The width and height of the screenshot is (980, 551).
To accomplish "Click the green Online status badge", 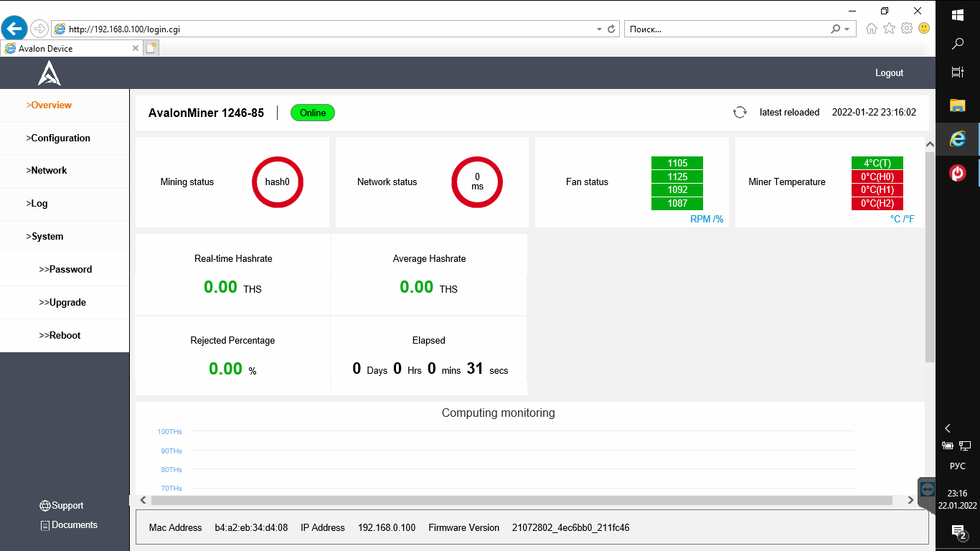I will click(313, 113).
